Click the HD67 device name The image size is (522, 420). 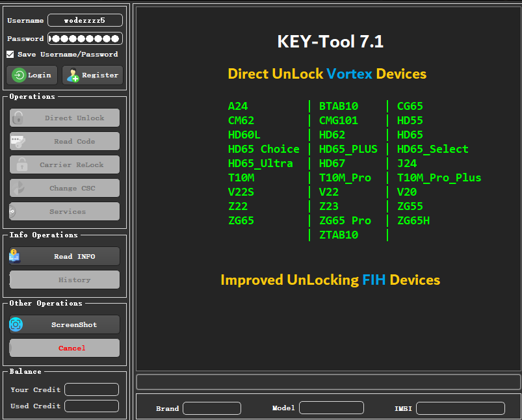[x=332, y=164]
